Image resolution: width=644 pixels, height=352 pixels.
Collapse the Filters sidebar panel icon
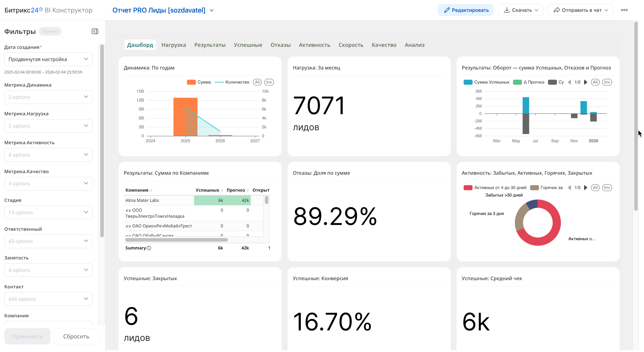pos(95,31)
